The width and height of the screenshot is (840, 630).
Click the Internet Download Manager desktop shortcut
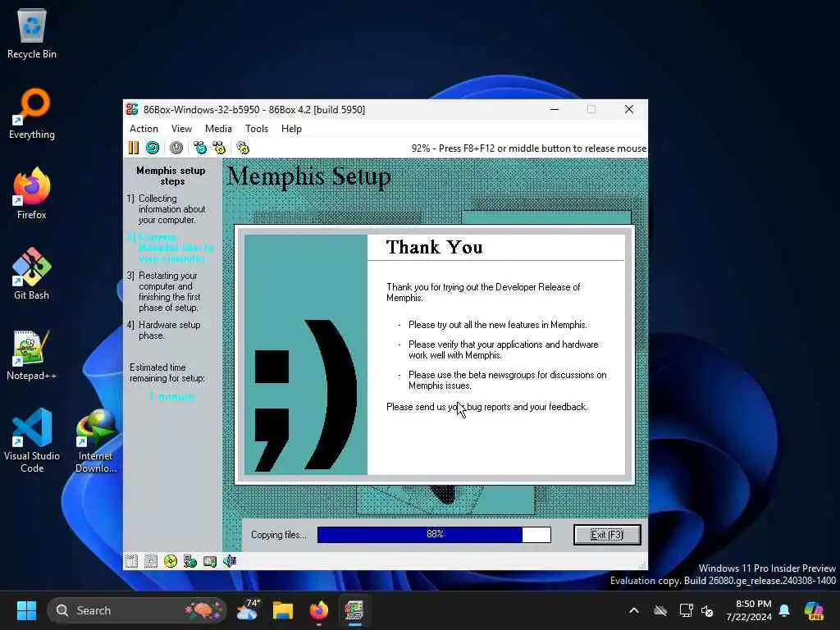click(96, 441)
